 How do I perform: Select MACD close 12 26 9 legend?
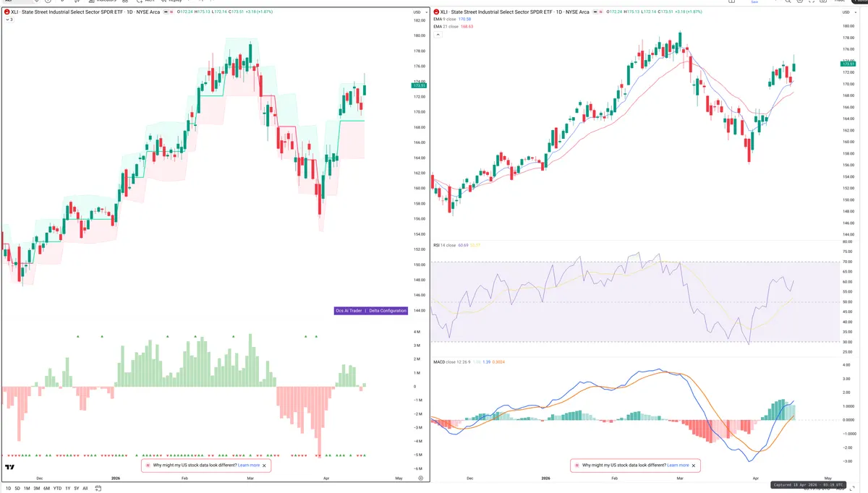(x=452, y=361)
